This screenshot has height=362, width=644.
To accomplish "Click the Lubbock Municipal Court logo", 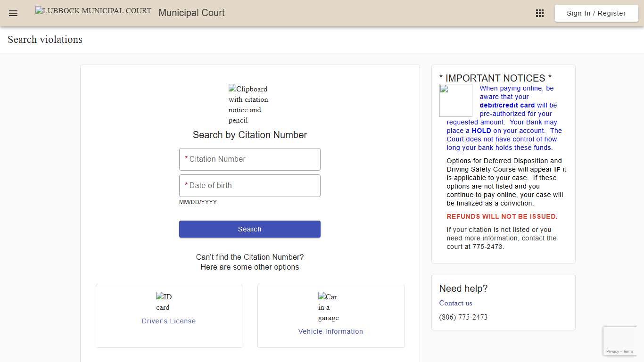I will 92,10.
